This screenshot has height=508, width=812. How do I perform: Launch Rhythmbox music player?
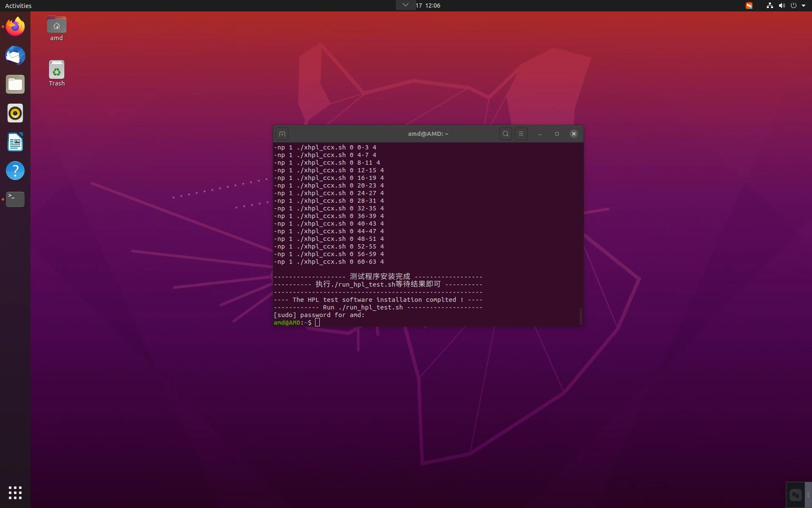pyautogui.click(x=15, y=113)
